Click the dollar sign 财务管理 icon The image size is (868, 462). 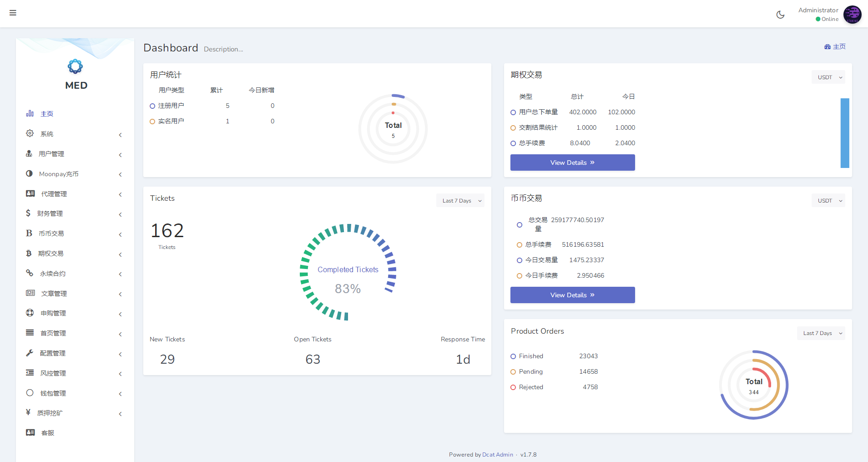pos(28,213)
